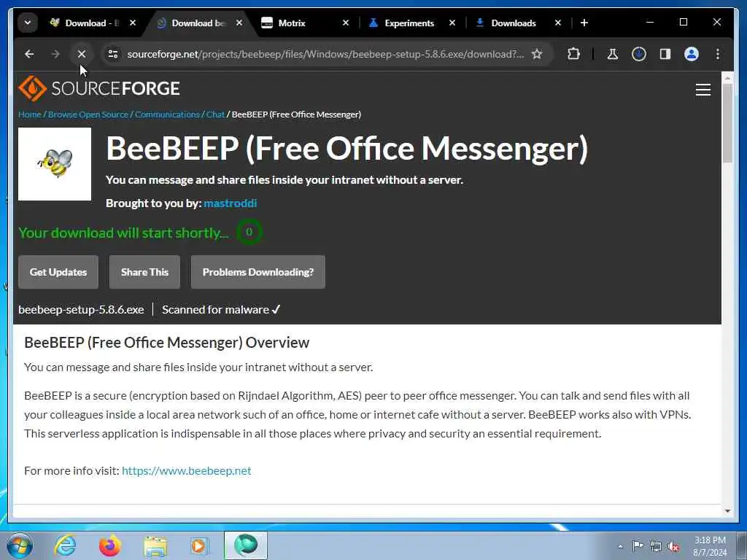Go back to previous page

[x=29, y=54]
